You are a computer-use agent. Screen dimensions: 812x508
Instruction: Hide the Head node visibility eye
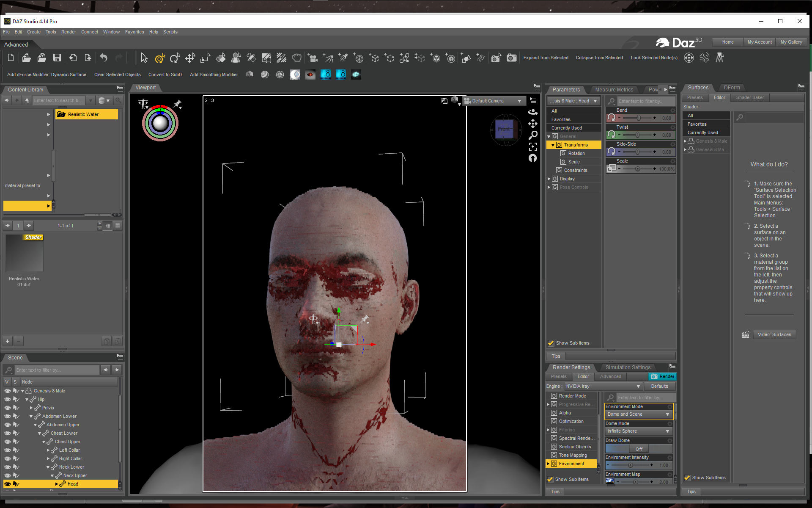pyautogui.click(x=8, y=484)
